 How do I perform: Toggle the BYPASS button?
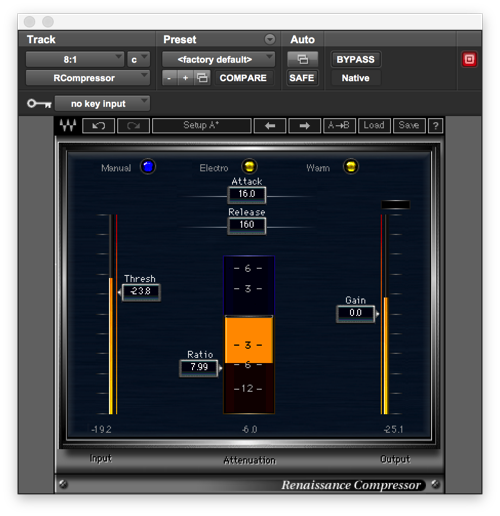coord(355,60)
